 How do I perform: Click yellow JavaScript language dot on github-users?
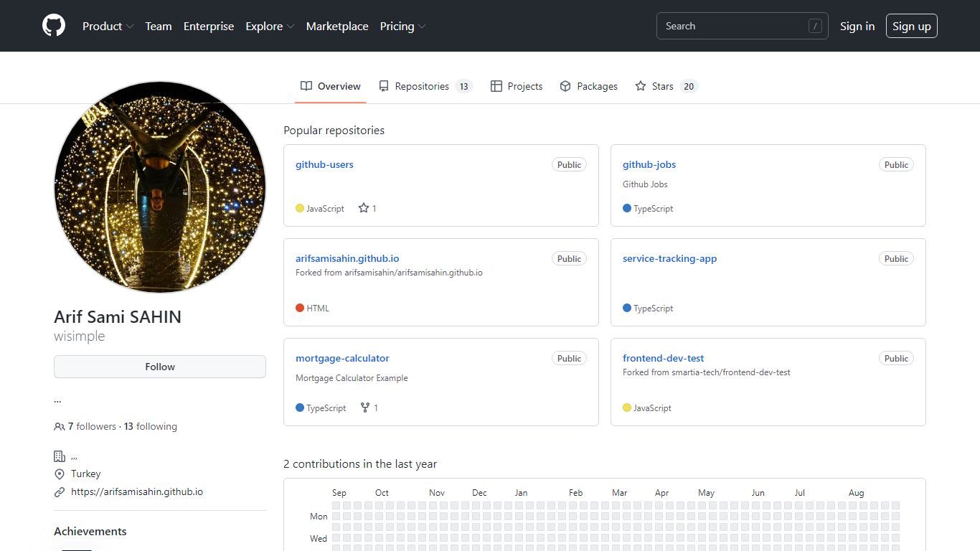pyautogui.click(x=300, y=208)
